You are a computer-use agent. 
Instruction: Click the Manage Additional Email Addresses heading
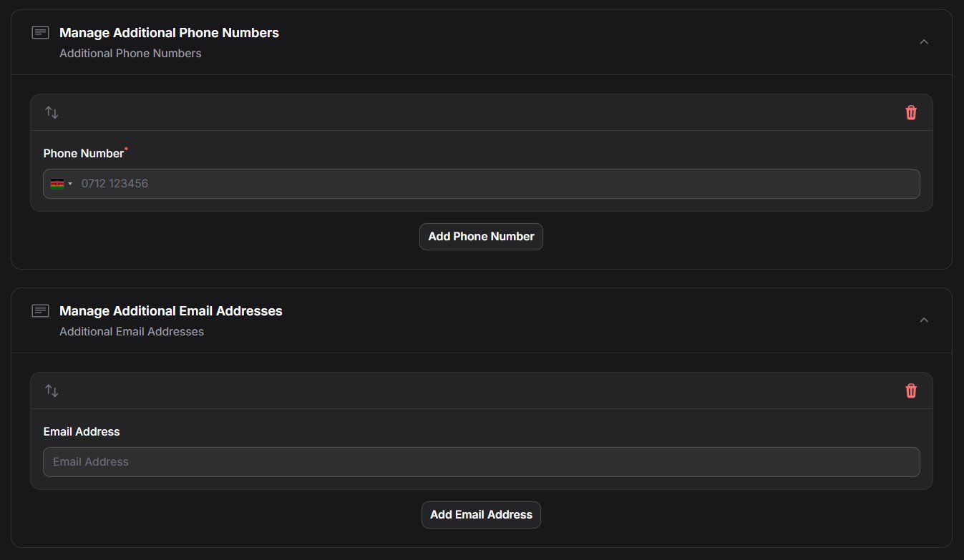click(x=171, y=311)
